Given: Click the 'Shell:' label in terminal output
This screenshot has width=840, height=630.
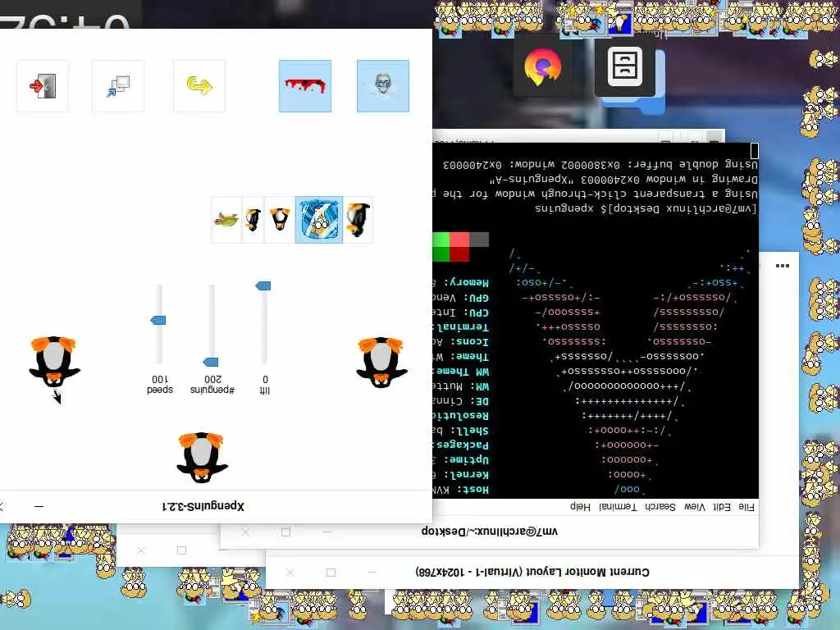Looking at the screenshot, I should click(472, 430).
